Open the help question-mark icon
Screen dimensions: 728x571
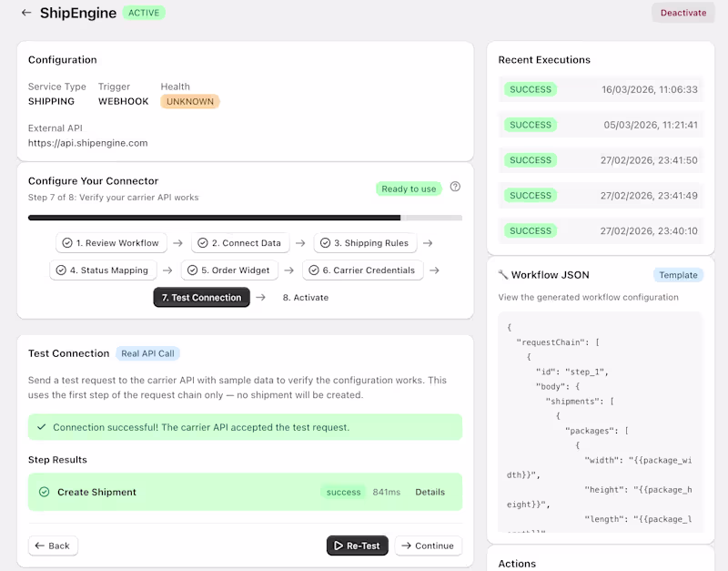(x=455, y=187)
